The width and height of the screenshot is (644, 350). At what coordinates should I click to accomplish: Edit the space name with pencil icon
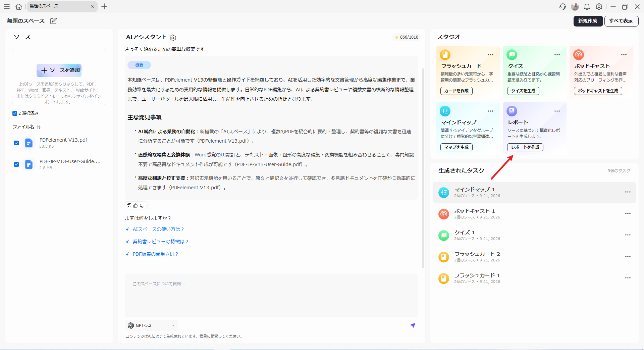click(53, 21)
